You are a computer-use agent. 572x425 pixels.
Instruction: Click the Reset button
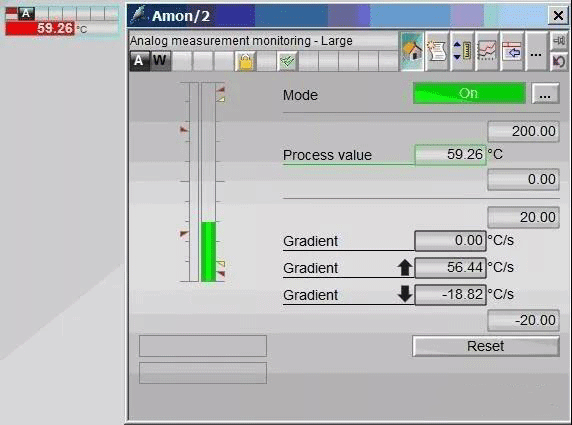tap(486, 346)
